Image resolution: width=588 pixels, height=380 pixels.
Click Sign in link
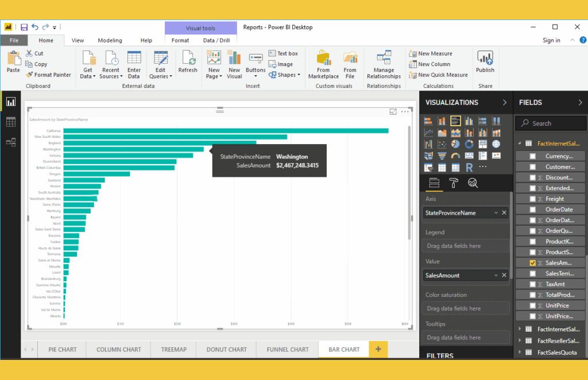(x=551, y=41)
